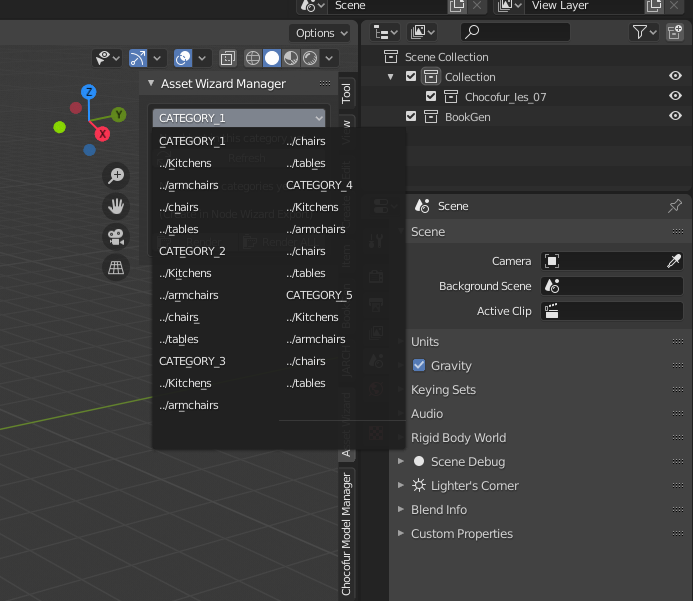Hide BookGen collection in viewport
The image size is (693, 601).
tap(675, 116)
